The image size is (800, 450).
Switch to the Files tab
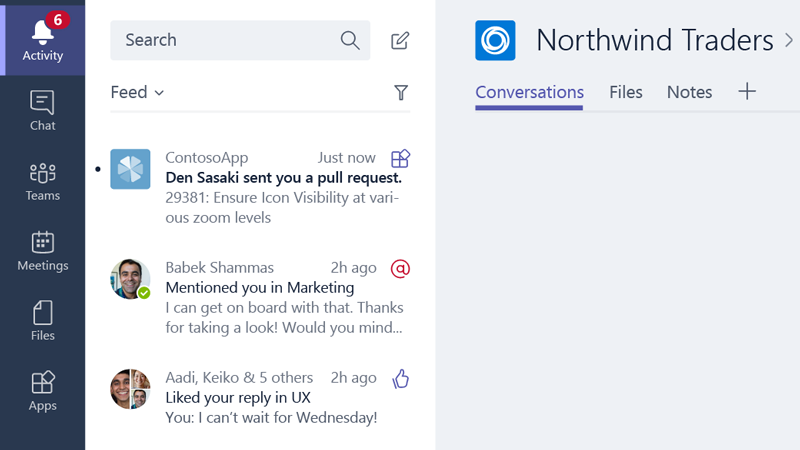[625, 92]
